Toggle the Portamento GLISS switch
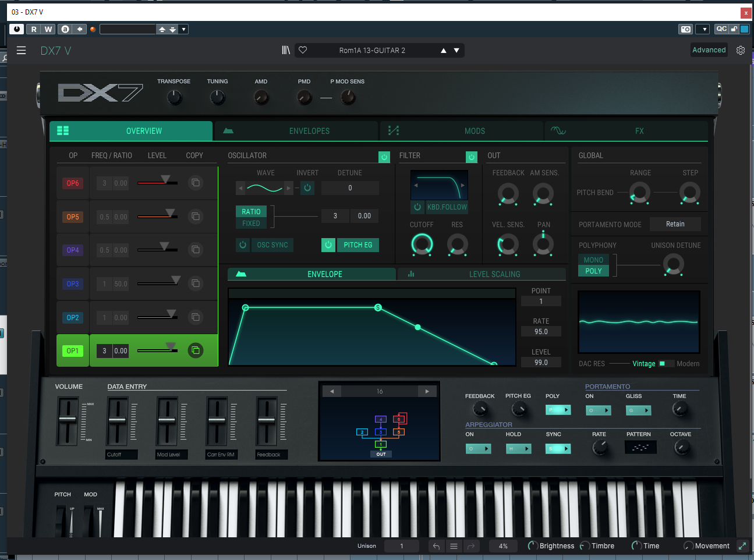This screenshot has height=560, width=754. [x=638, y=410]
